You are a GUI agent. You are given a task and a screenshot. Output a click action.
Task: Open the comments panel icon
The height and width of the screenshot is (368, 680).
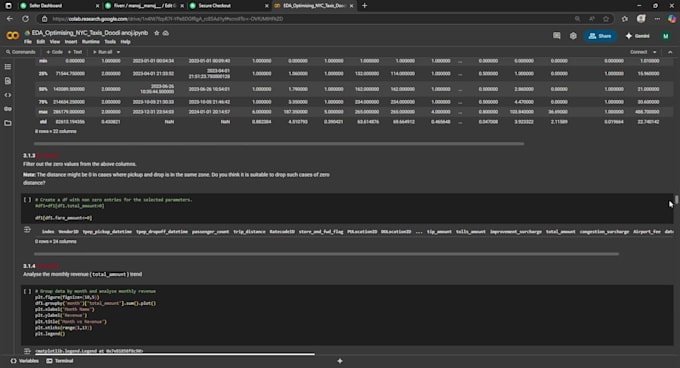[x=556, y=36]
